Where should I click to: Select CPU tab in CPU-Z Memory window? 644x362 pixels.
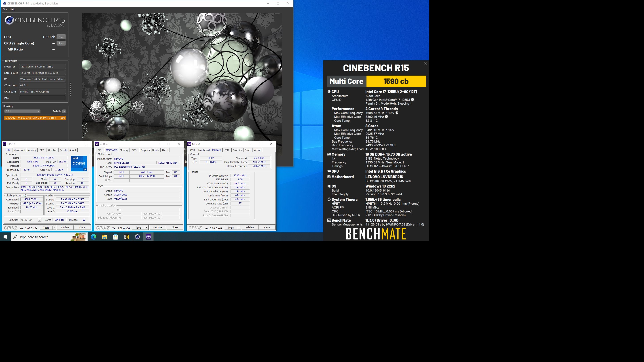192,150
